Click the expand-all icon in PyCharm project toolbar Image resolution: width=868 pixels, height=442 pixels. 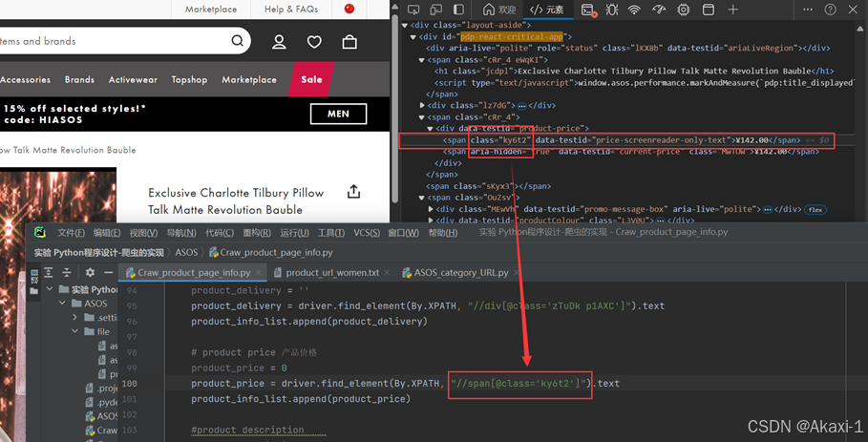pos(49,272)
